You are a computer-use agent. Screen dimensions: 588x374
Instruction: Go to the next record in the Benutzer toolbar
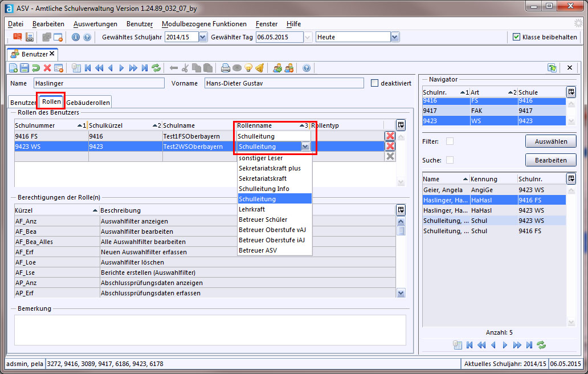[x=121, y=68]
